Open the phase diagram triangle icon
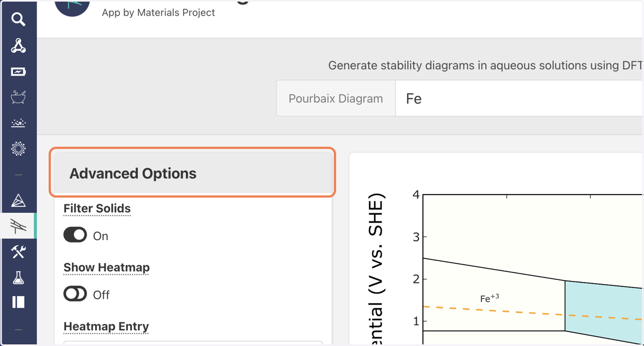644x346 pixels. tap(18, 200)
